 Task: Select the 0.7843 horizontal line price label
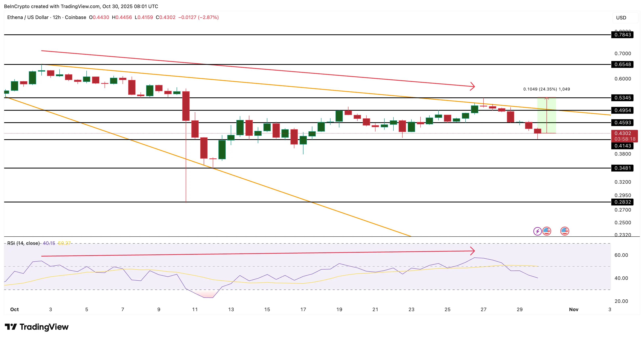(623, 35)
